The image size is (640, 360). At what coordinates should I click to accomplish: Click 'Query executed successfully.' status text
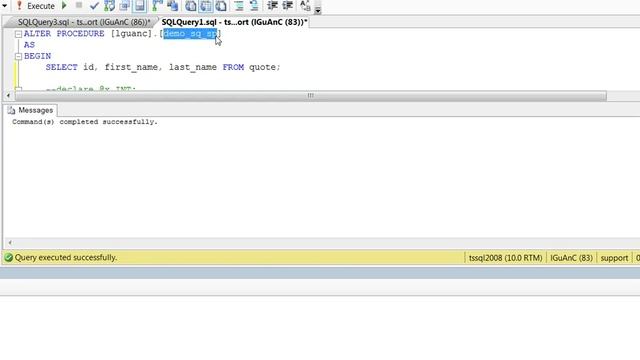coord(66,258)
